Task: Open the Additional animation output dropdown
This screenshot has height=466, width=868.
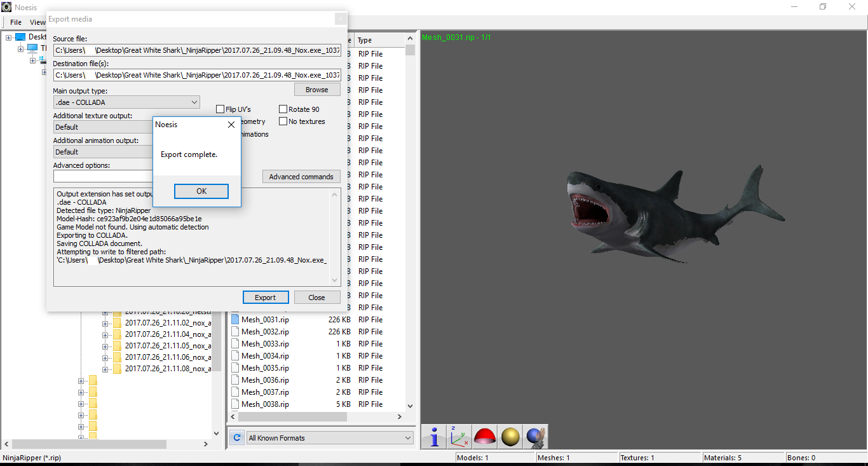Action: point(103,152)
